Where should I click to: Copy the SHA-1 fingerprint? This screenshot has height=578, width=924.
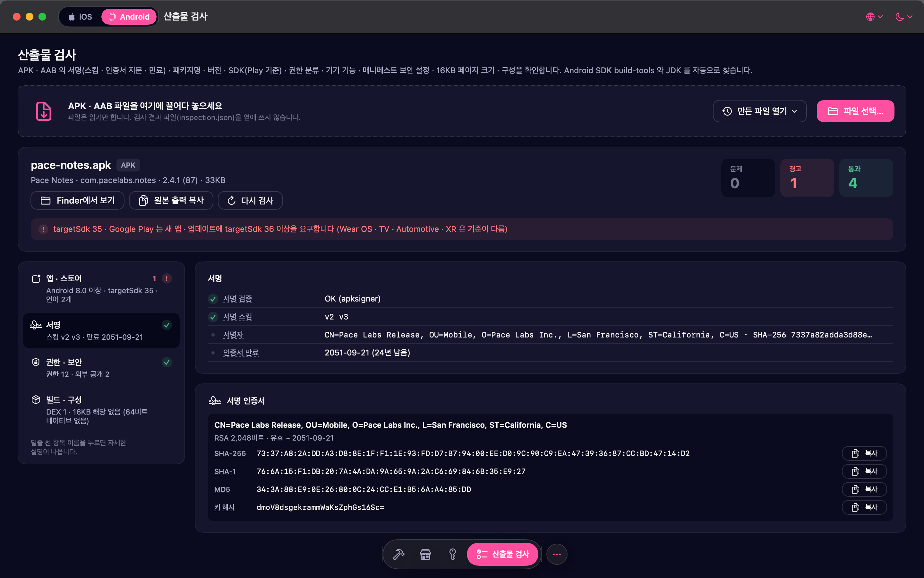pos(864,471)
